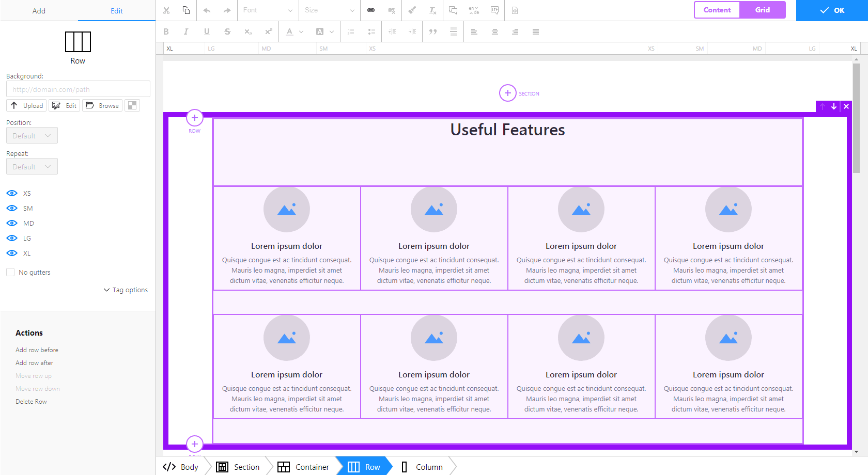Select Body in the breadcrumb
Screen dimensions: 868x475
click(180, 467)
